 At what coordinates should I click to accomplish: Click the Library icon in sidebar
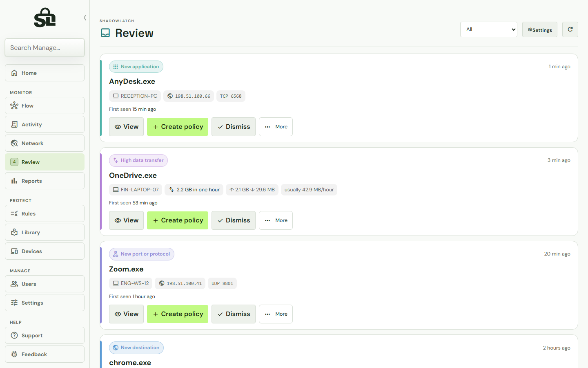14,232
